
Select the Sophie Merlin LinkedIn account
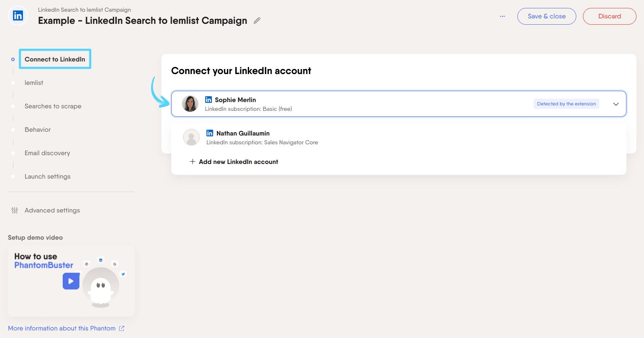click(x=399, y=104)
